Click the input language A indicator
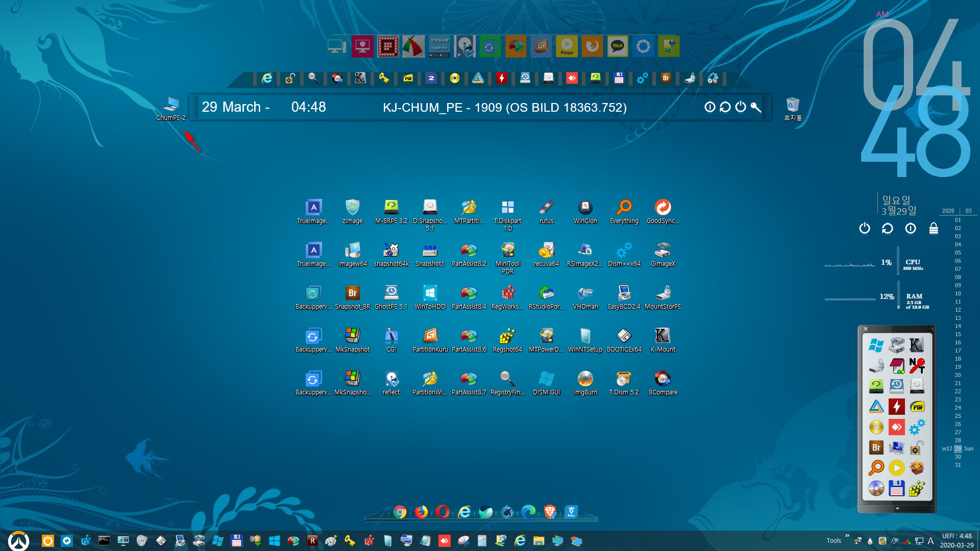The width and height of the screenshot is (980, 551). [x=930, y=541]
